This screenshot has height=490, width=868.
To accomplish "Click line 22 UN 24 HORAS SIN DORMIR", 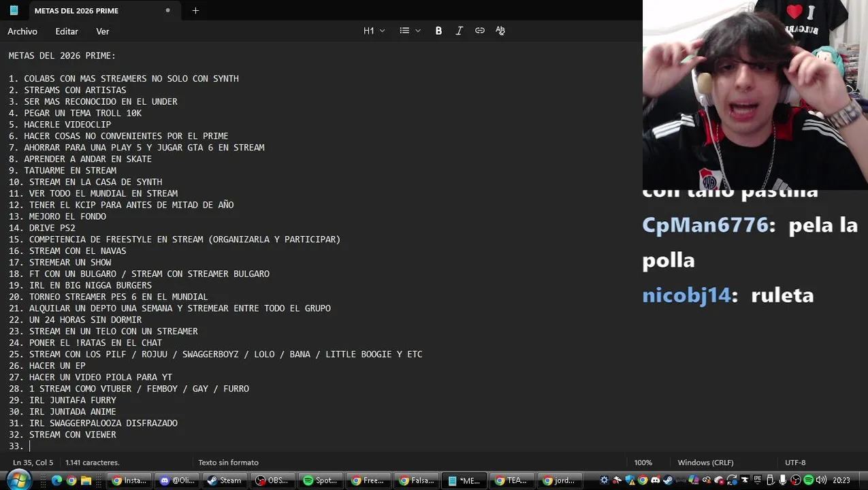I will (75, 320).
